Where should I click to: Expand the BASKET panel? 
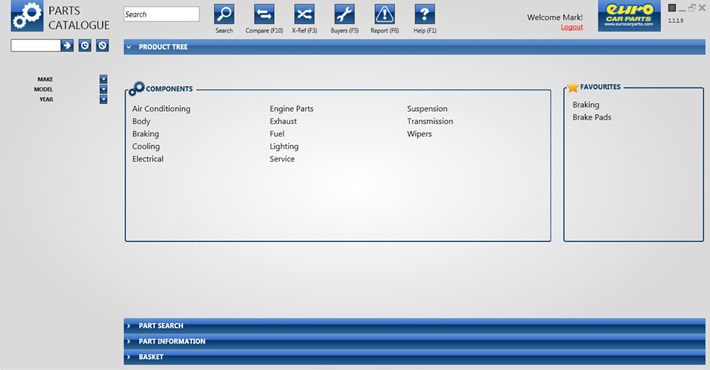(414, 357)
